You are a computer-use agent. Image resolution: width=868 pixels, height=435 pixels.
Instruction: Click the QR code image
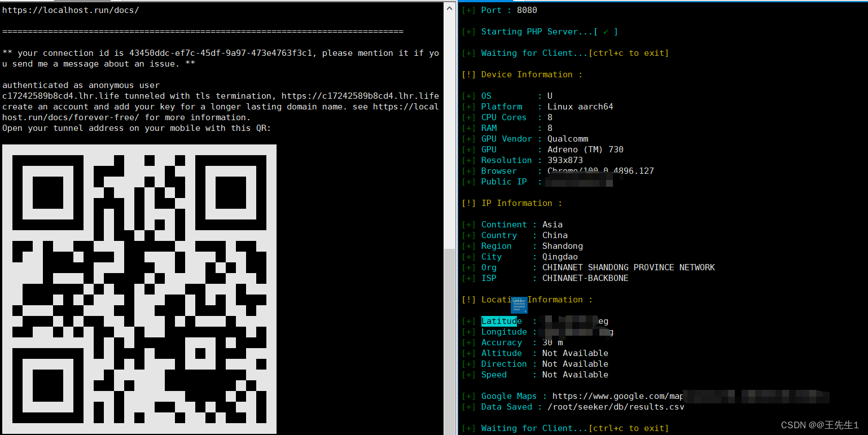139,289
